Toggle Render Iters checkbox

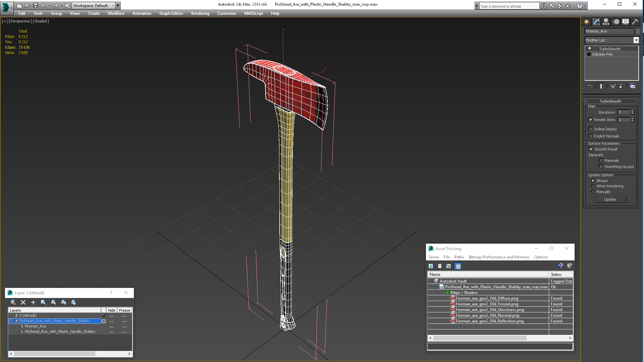point(591,120)
